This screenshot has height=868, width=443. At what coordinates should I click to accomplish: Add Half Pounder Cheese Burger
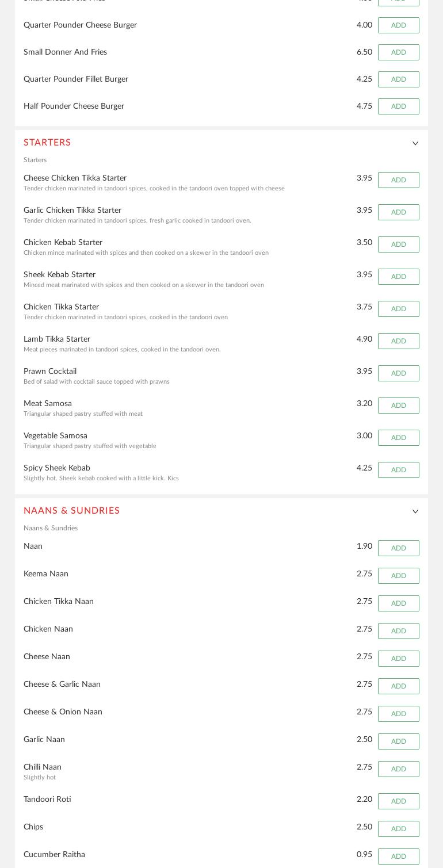(x=398, y=106)
